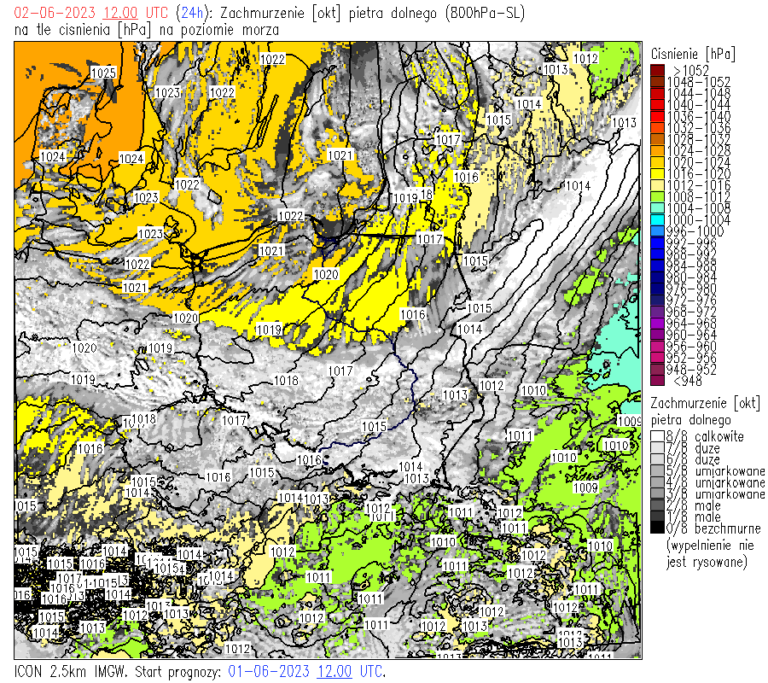Click the start date 01-06-2023 in footer

[269, 671]
